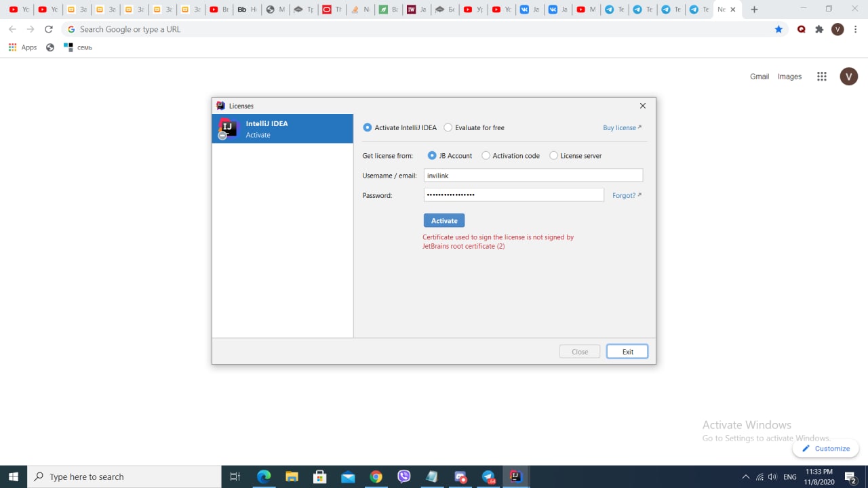Switch to the IW icon browser tab
This screenshot has width=868, height=488.
coord(417,9)
